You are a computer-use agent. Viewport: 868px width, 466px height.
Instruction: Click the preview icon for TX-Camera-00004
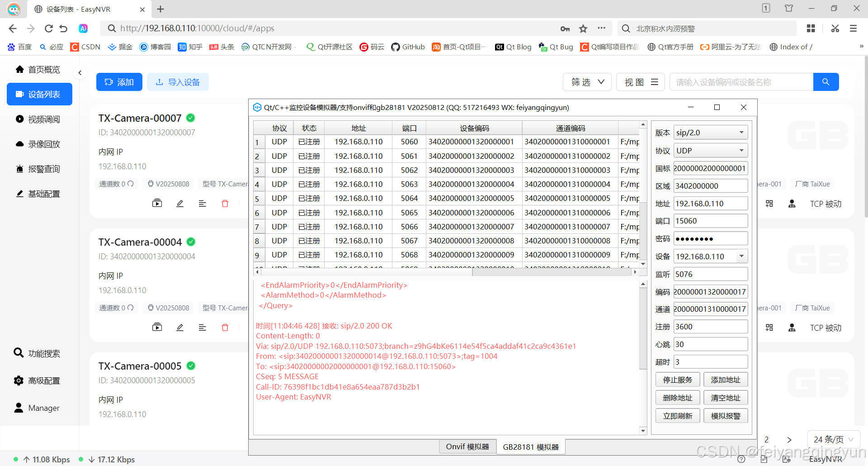[x=157, y=327]
